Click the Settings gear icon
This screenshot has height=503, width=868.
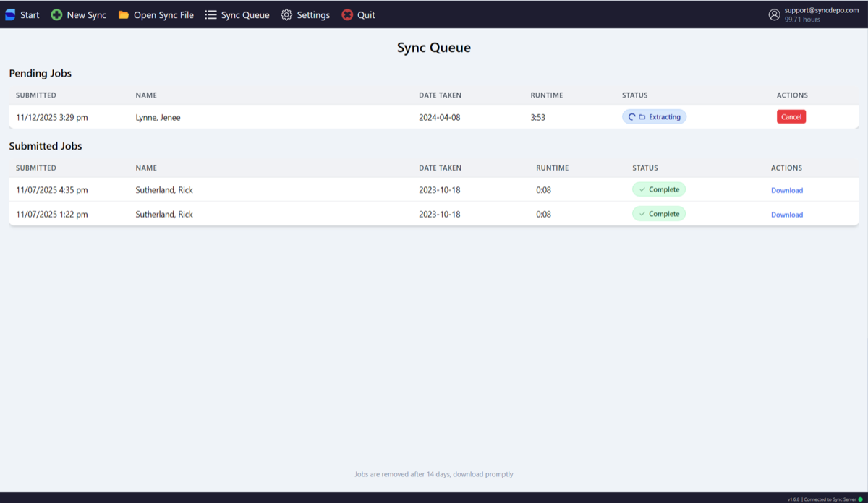[x=286, y=14]
